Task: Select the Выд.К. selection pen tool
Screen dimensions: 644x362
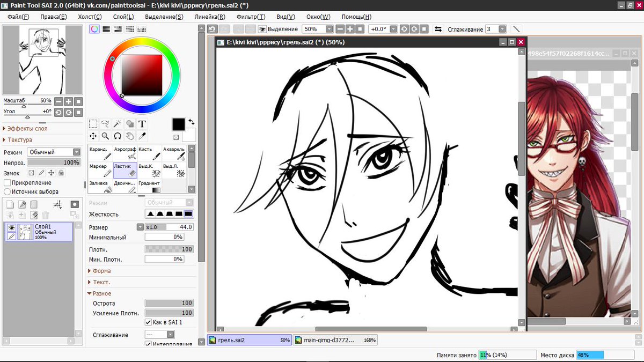Action: [149, 170]
